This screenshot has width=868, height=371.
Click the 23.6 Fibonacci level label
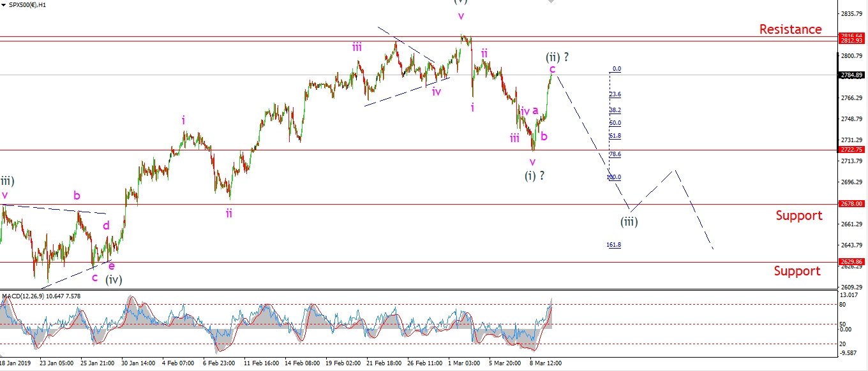click(x=615, y=94)
